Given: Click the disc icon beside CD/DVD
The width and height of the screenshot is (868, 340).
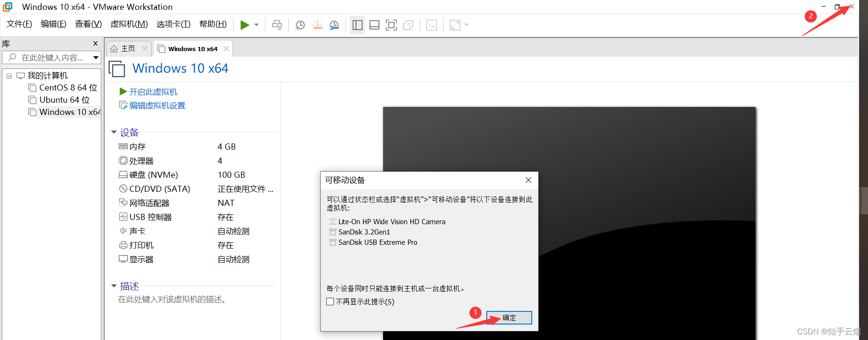Looking at the screenshot, I should click(123, 189).
